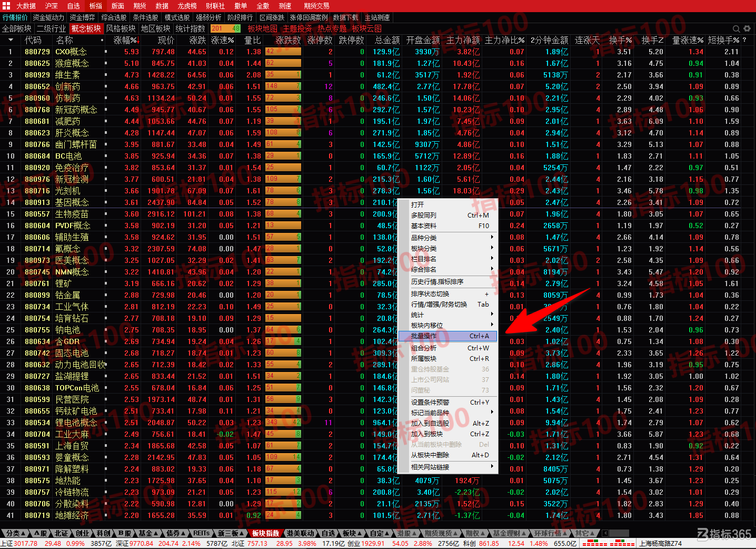
Task: Click the rise/fall bar for CXO概念
Action: tap(283, 52)
